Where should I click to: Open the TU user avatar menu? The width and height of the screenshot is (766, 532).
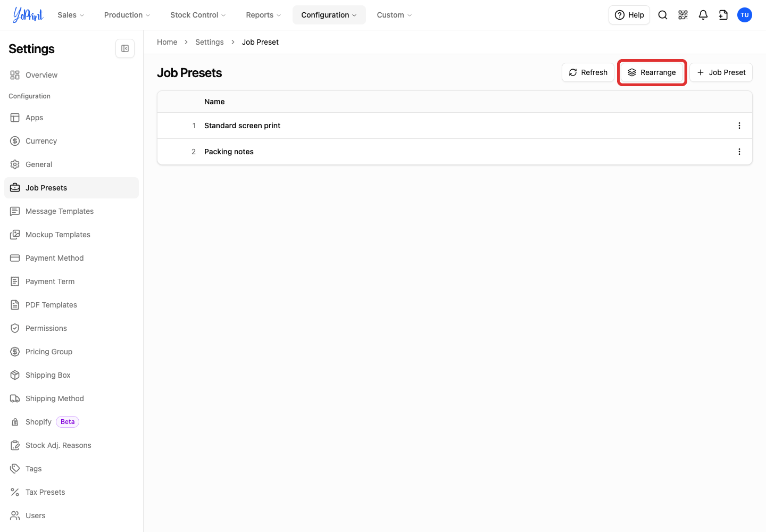tap(745, 15)
